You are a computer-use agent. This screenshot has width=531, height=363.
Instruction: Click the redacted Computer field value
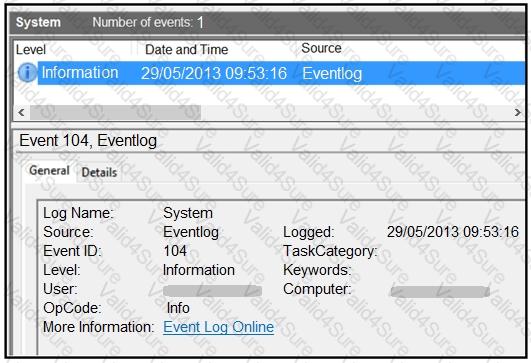pyautogui.click(x=440, y=292)
